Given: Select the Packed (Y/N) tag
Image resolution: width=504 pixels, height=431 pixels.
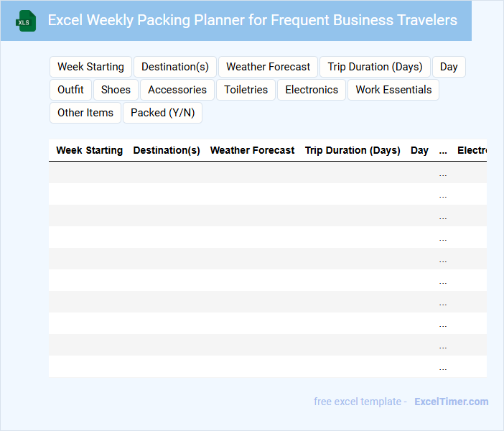Looking at the screenshot, I should click(x=162, y=113).
